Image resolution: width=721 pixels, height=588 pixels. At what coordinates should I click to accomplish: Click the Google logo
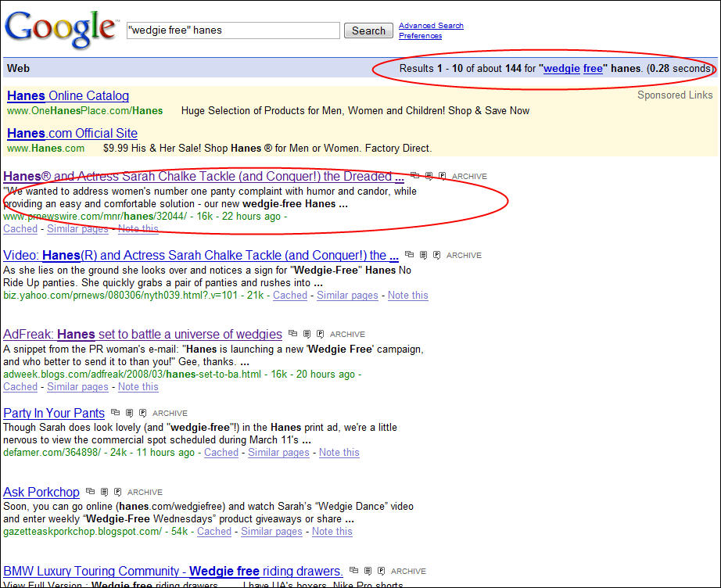[x=61, y=29]
